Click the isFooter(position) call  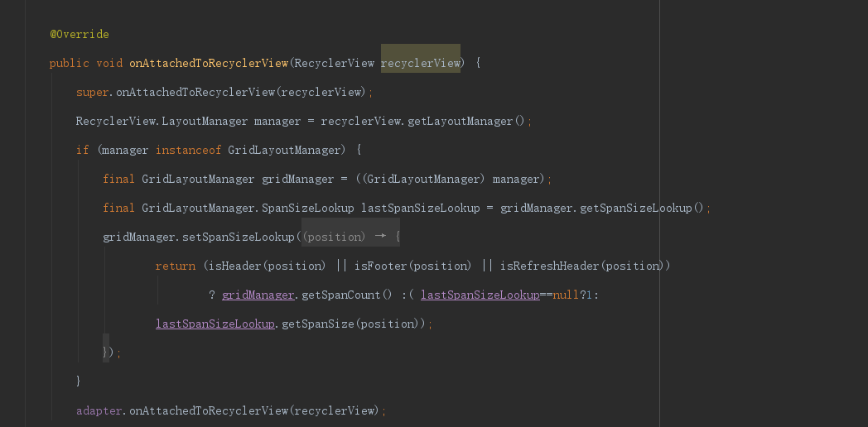tap(413, 266)
